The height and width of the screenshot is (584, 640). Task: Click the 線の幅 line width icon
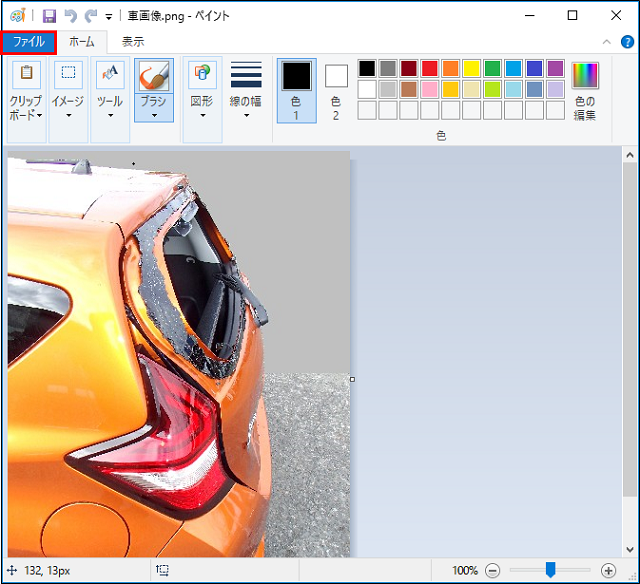[x=246, y=75]
